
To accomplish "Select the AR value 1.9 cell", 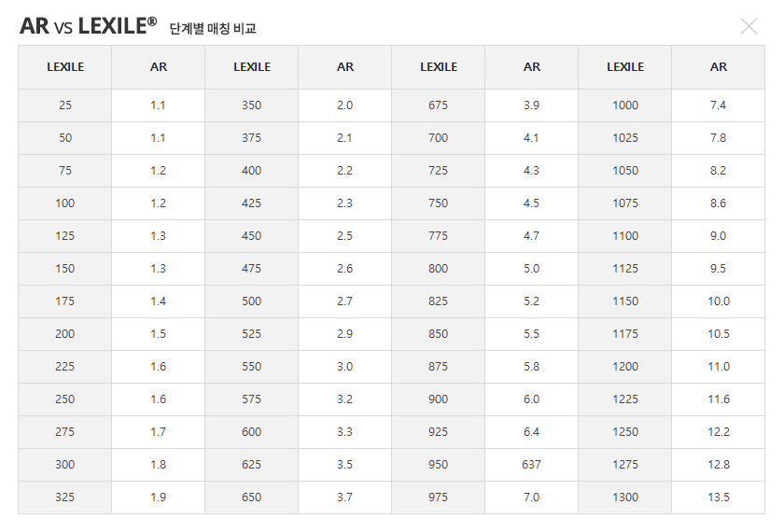I will click(x=159, y=497).
